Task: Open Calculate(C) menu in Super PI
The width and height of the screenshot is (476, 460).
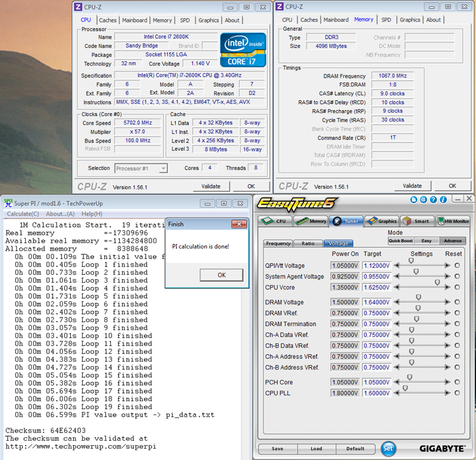Action: click(x=23, y=214)
